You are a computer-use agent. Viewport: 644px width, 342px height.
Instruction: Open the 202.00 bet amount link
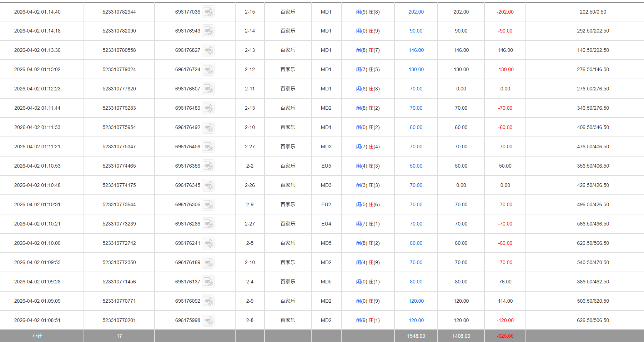point(416,12)
